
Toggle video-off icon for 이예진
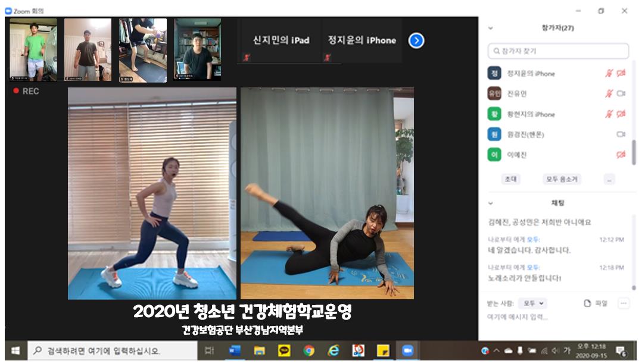tap(621, 155)
